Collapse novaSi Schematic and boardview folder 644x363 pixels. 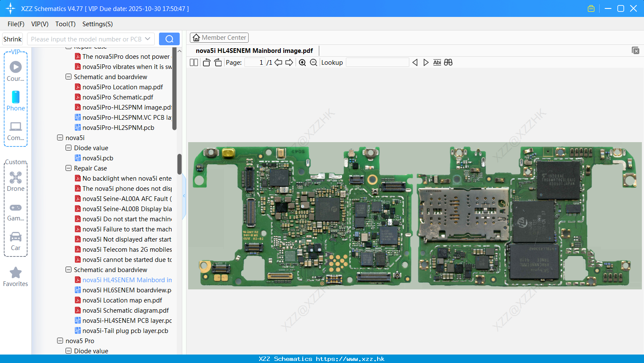tap(69, 270)
